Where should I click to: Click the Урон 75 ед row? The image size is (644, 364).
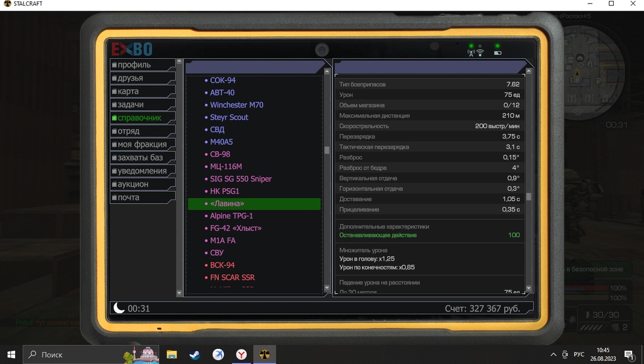pyautogui.click(x=430, y=95)
